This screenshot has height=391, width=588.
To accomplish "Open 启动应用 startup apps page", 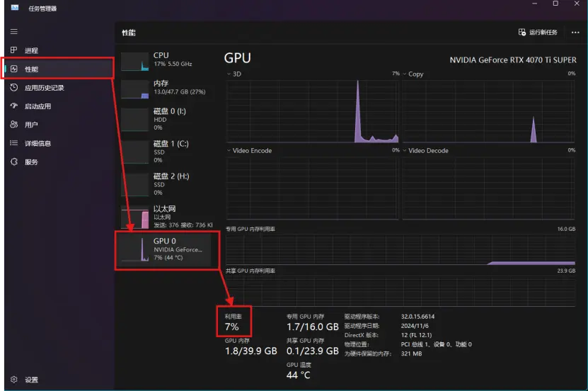I will point(38,106).
